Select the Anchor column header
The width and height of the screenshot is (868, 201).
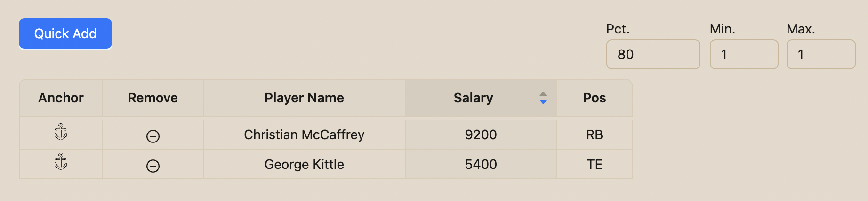[61, 98]
